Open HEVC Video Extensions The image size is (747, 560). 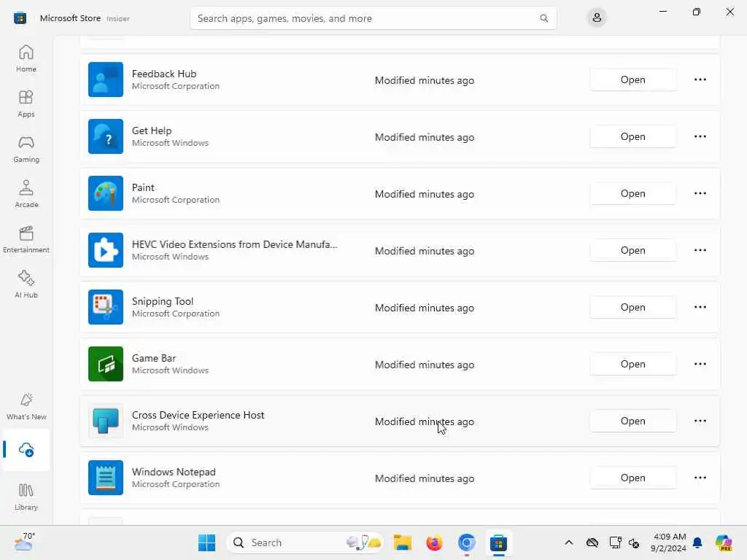632,250
